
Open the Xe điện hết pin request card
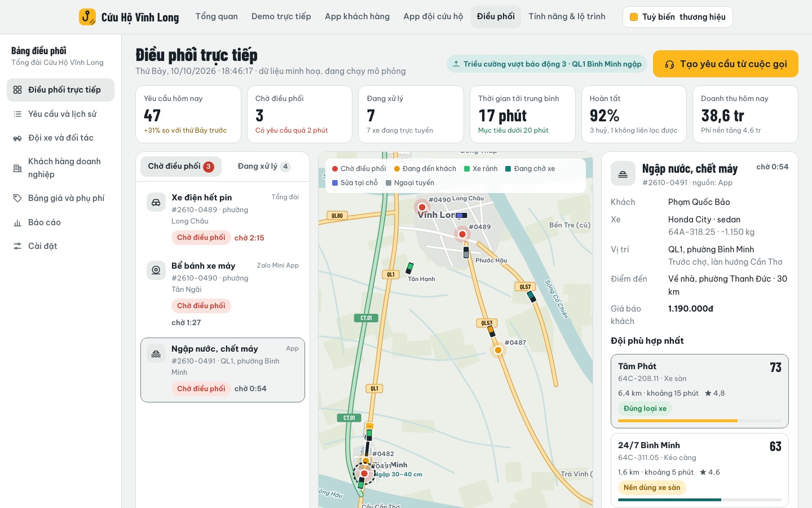click(x=223, y=218)
